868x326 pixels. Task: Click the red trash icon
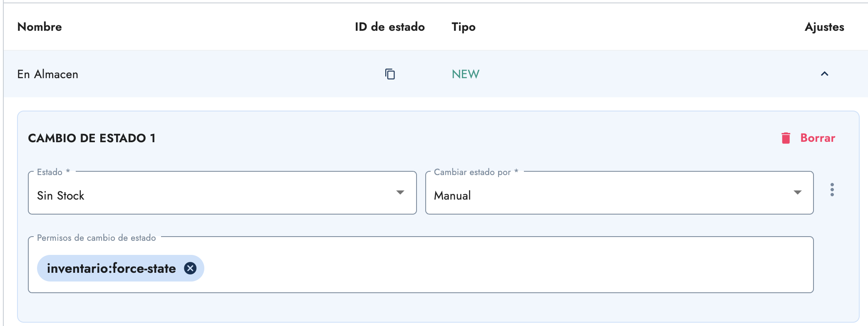(x=786, y=138)
